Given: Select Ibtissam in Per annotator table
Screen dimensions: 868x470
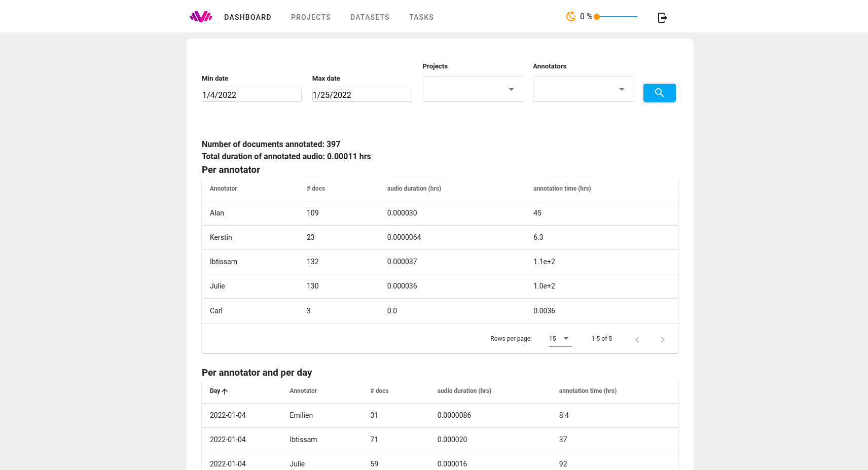Looking at the screenshot, I should pyautogui.click(x=224, y=262).
